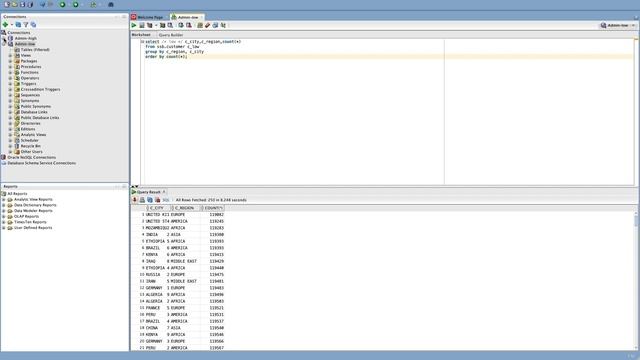
Task: Select the Analytic Views tree item
Action: [33, 135]
